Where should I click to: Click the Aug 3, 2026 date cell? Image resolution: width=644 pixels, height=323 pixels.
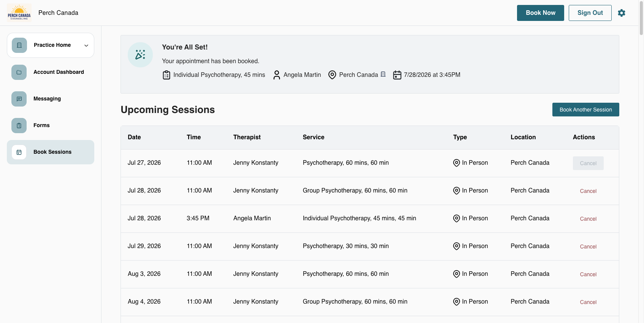(144, 274)
